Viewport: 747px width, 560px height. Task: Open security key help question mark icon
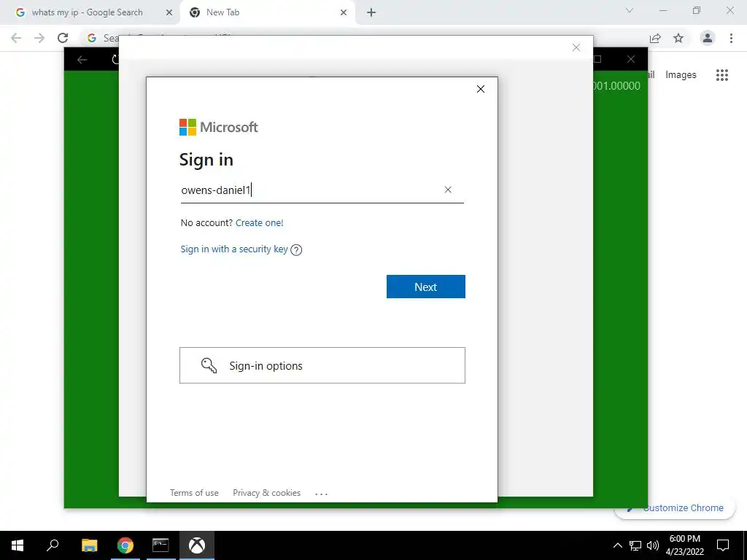pos(296,249)
